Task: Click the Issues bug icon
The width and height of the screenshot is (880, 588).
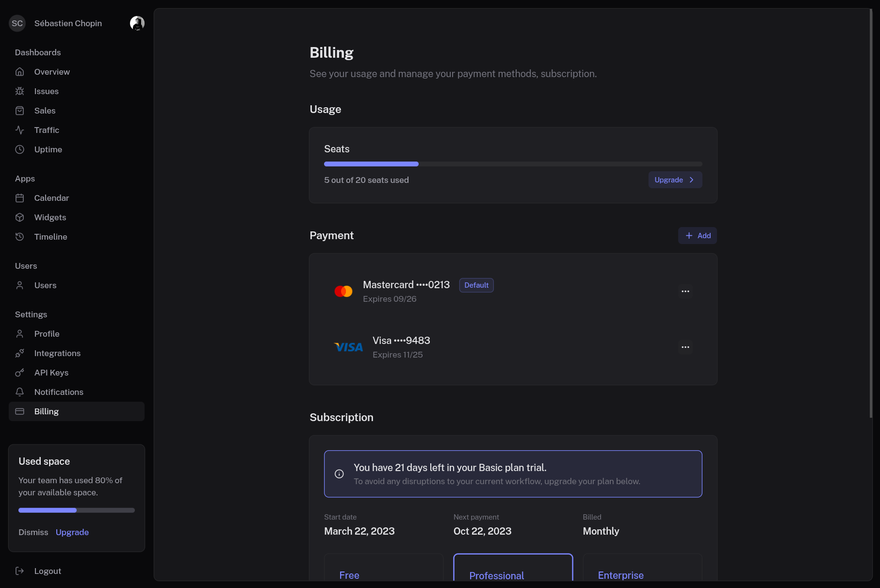Action: click(19, 91)
